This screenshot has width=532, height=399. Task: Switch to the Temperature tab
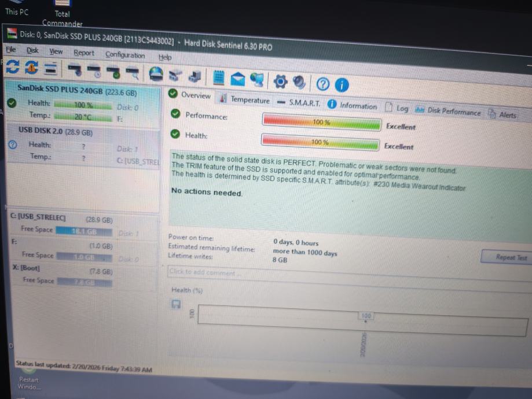(245, 99)
